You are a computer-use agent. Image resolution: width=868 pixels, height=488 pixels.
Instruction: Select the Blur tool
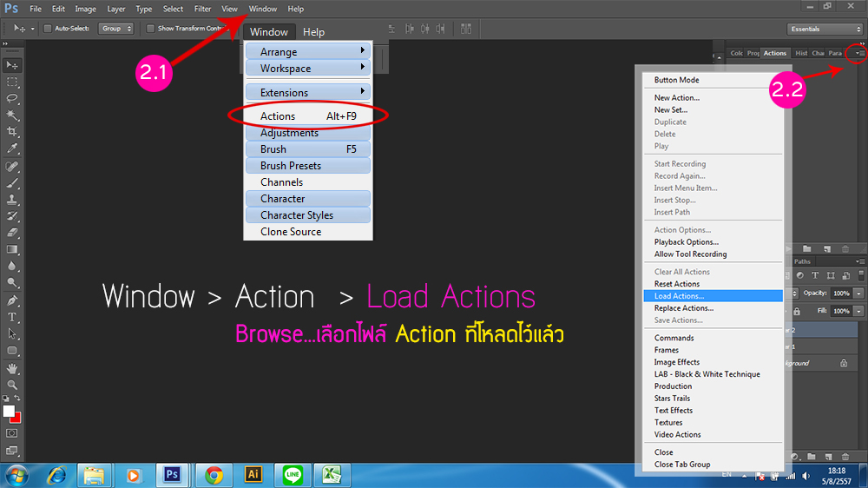[11, 266]
